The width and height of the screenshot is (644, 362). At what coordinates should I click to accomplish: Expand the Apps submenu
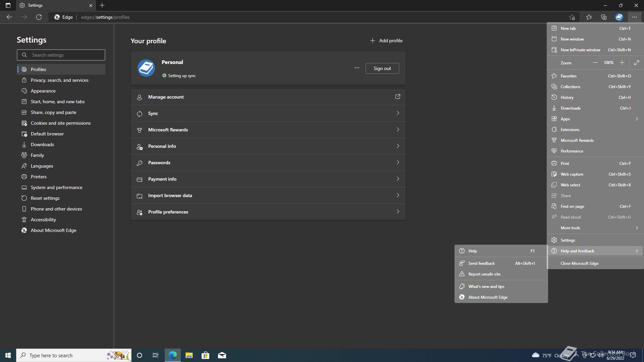click(x=595, y=119)
